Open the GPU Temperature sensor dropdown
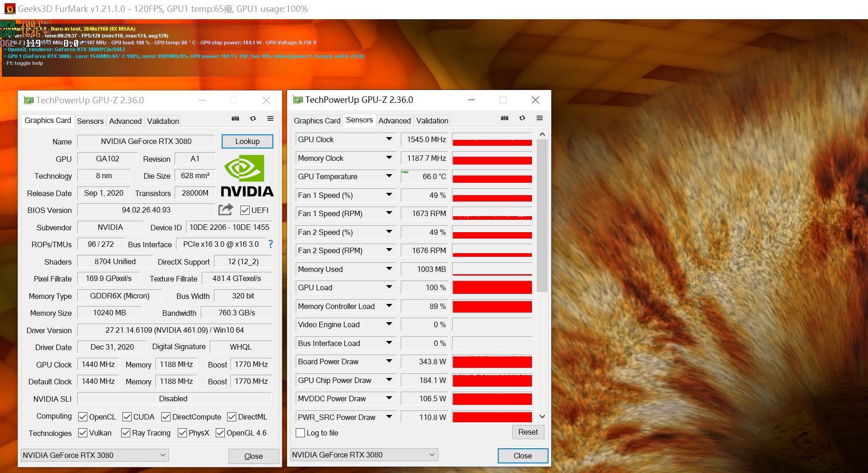The image size is (868, 473). (389, 176)
